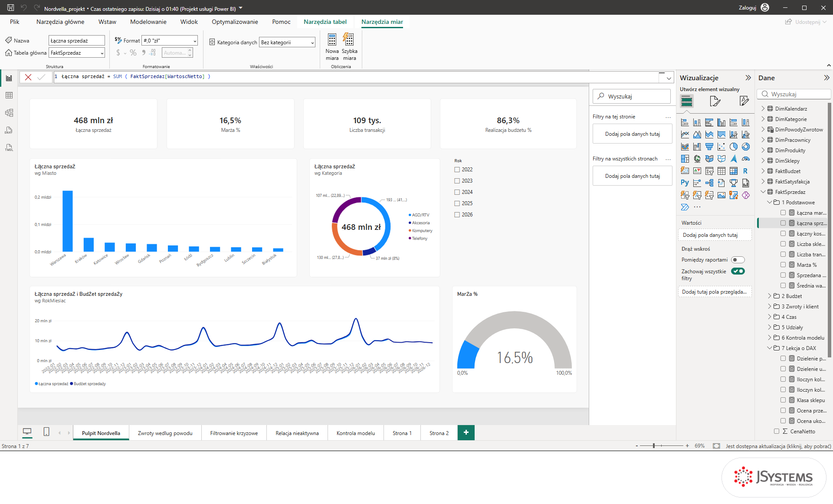Click the Zaloguj sign-in button
833x504 pixels.
pos(754,7)
